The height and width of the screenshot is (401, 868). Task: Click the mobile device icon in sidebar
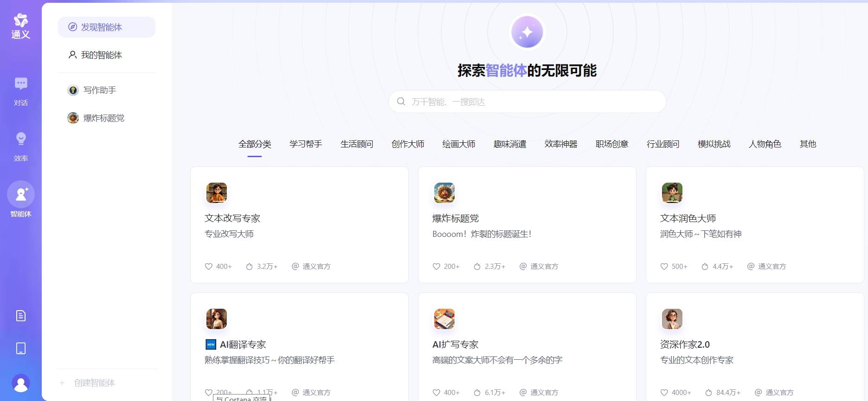(21, 348)
